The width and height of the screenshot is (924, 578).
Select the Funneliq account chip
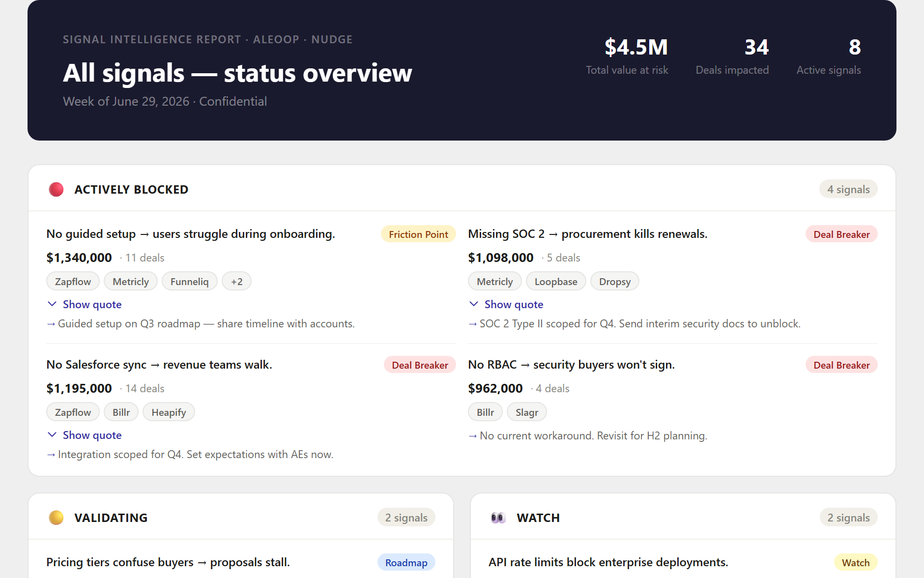point(190,282)
